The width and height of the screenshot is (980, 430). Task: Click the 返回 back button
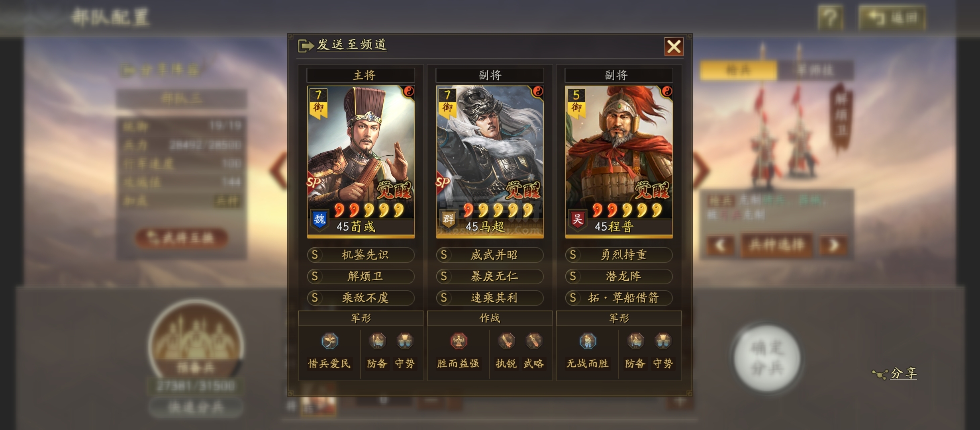tap(892, 18)
